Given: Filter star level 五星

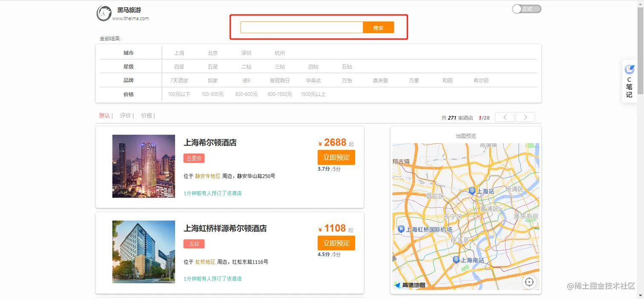Looking at the screenshot, I should (x=213, y=67).
